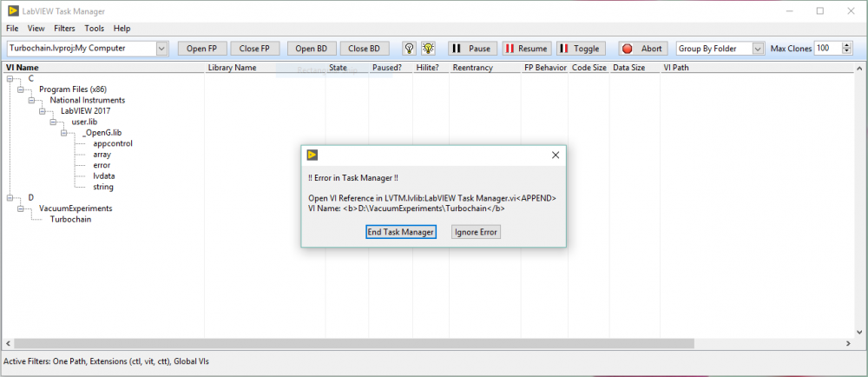Click Ignore Error button
Screen dimensions: 868x377
[477, 232]
